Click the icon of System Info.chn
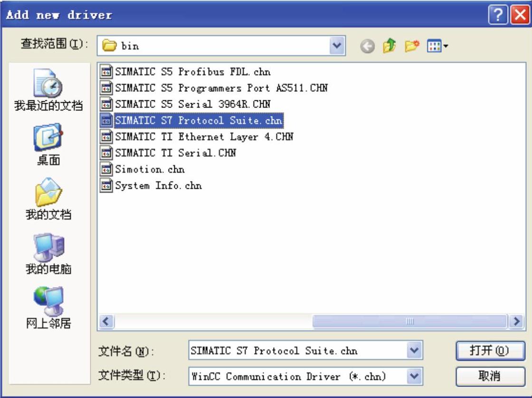This screenshot has height=398, width=532. coord(106,185)
